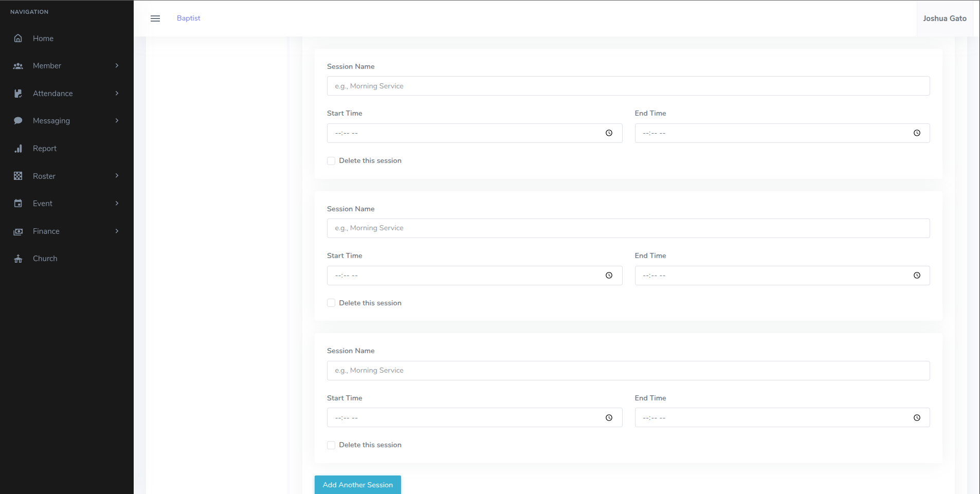Image resolution: width=980 pixels, height=494 pixels.
Task: Open the 'Baptist' breadcrumb link
Action: click(188, 18)
